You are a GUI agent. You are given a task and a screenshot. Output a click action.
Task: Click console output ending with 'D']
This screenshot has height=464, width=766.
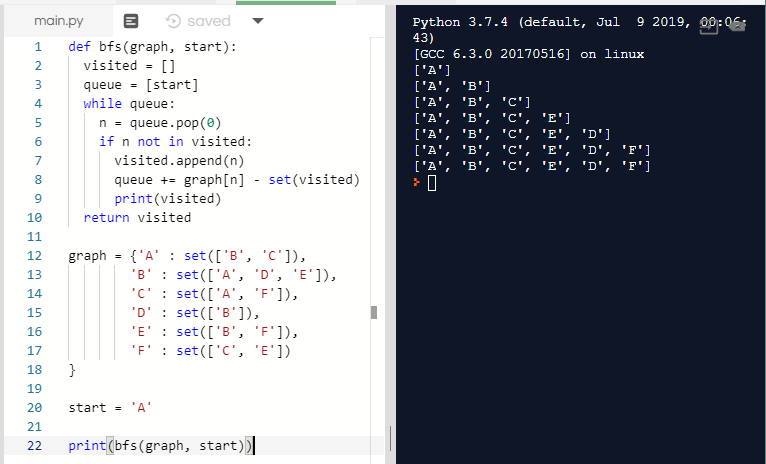512,134
